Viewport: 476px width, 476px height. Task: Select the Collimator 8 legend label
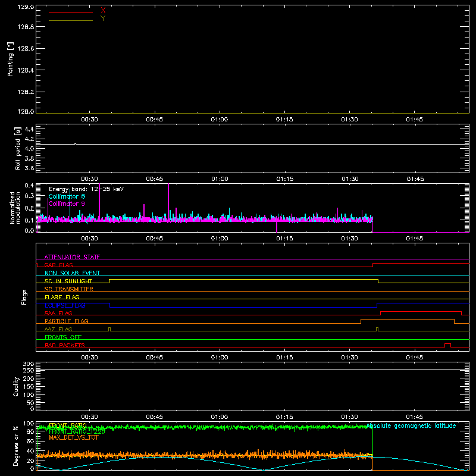tap(67, 196)
